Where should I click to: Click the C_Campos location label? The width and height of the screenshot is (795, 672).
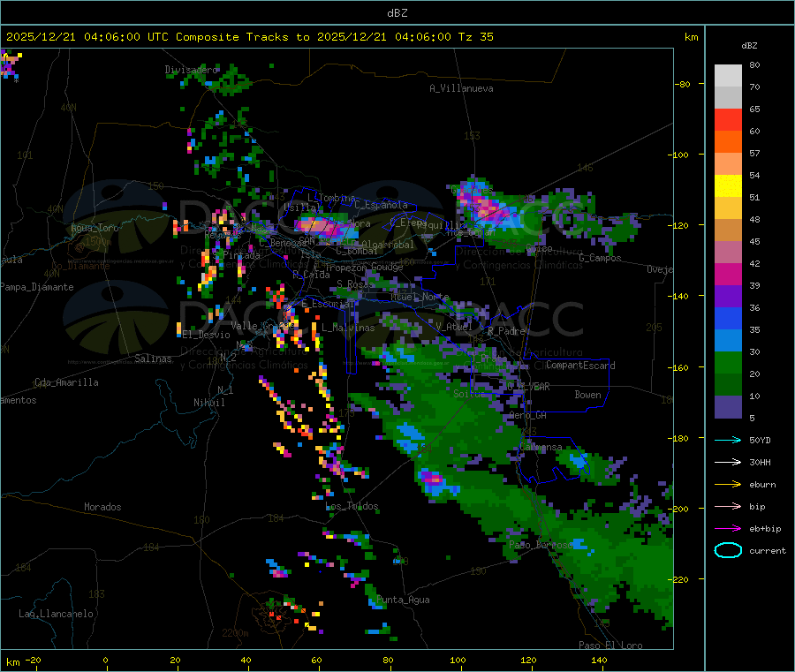pos(600,258)
